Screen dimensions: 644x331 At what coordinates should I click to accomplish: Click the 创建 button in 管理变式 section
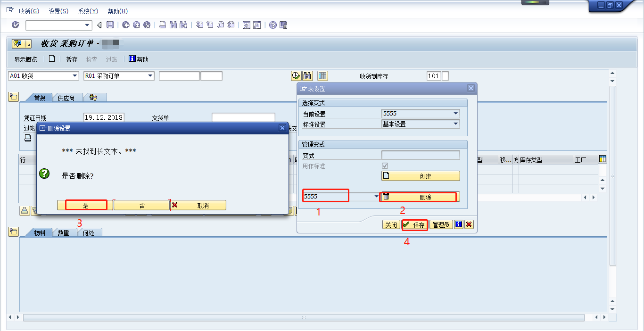tap(420, 175)
